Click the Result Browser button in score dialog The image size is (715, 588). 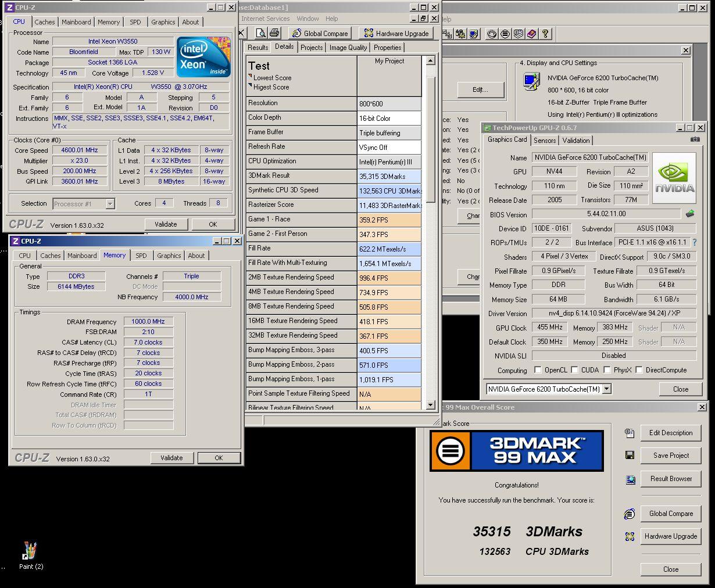coord(671,479)
